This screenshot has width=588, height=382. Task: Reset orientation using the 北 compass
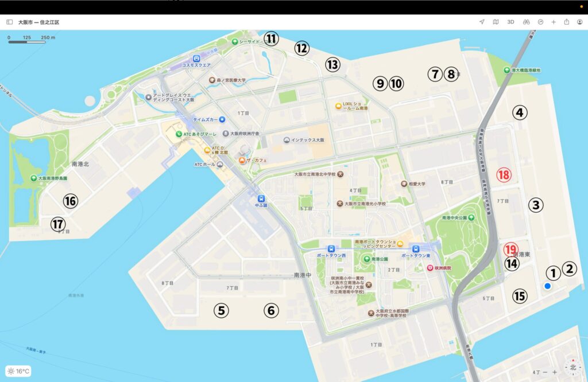(x=572, y=368)
